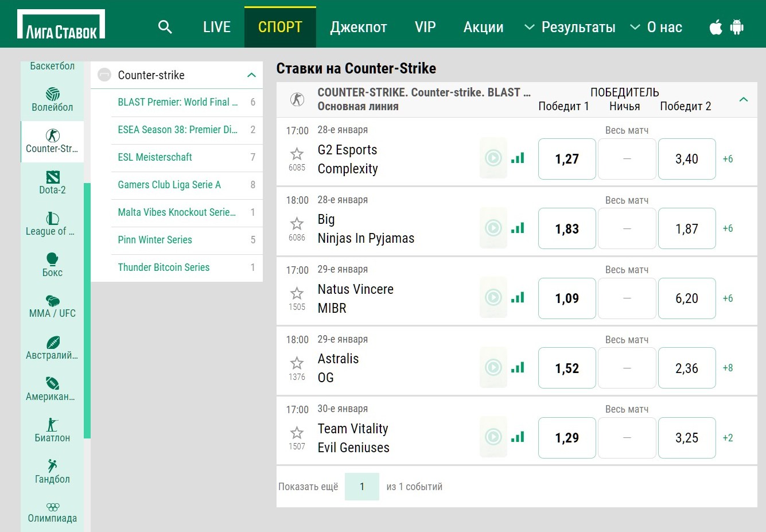Open Gamers Club Liga Serie A
The image size is (766, 532).
(x=187, y=185)
